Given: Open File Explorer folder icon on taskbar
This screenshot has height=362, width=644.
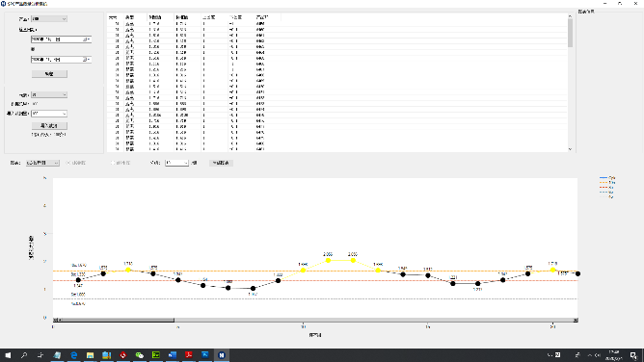Looking at the screenshot, I should [x=90, y=355].
